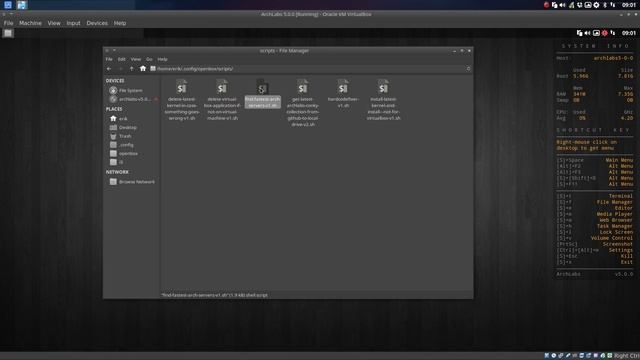Click guest panel clock 09:01
640x360 pixels.
(629, 33)
